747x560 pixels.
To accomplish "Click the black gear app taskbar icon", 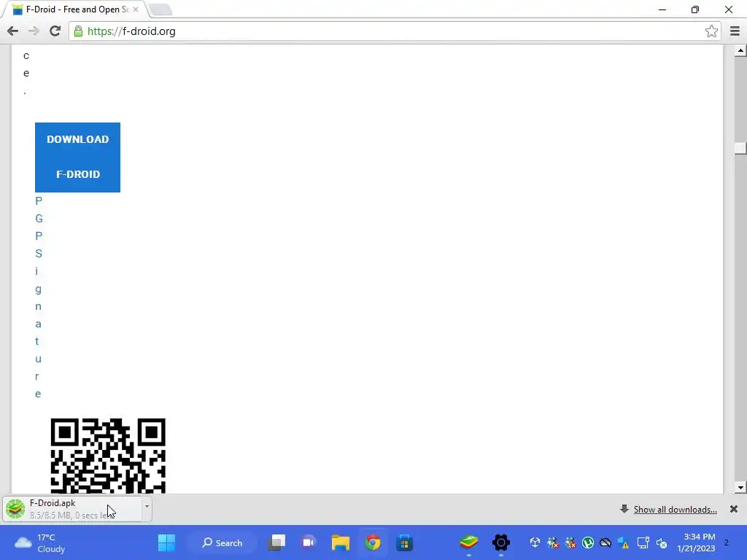I will (x=501, y=542).
